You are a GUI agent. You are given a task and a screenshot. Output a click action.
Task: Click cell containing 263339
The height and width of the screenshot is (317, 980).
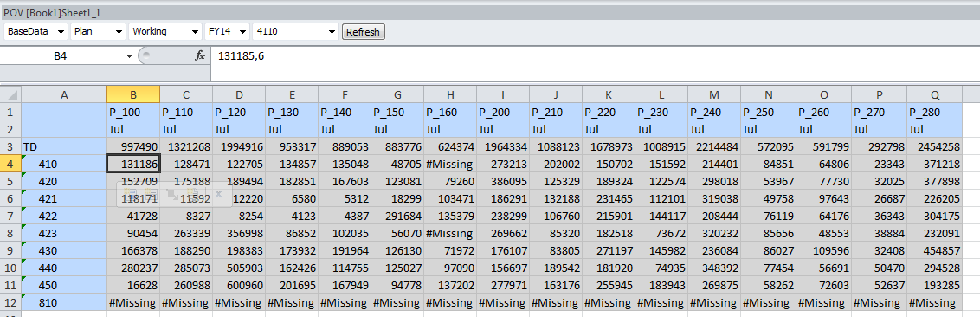[x=186, y=233]
